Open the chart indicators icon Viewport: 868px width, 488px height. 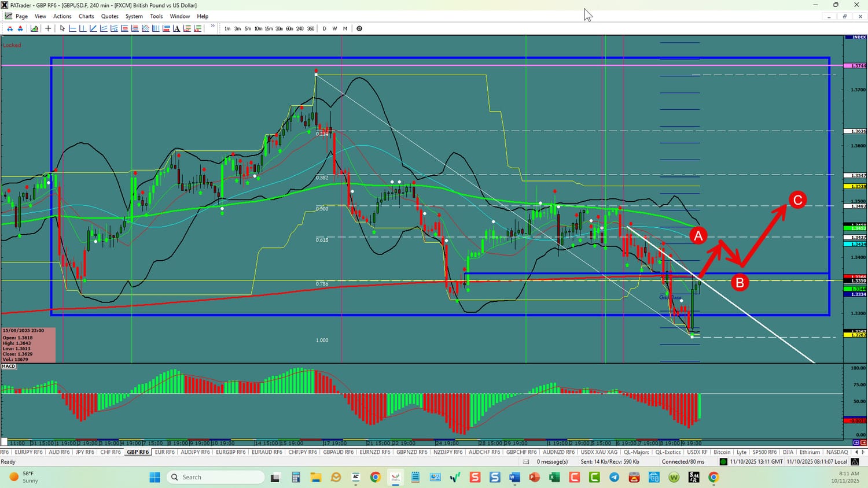pos(35,28)
